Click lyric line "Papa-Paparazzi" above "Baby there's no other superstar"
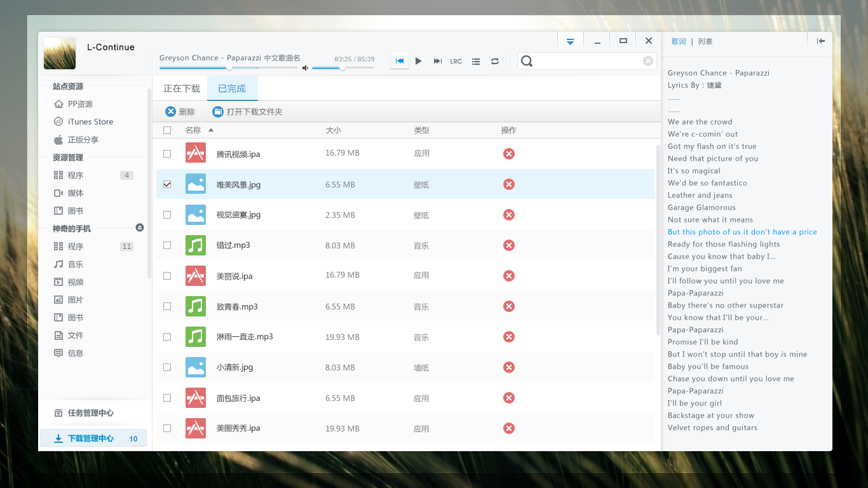Viewport: 868px width, 488px height. pyautogui.click(x=696, y=293)
